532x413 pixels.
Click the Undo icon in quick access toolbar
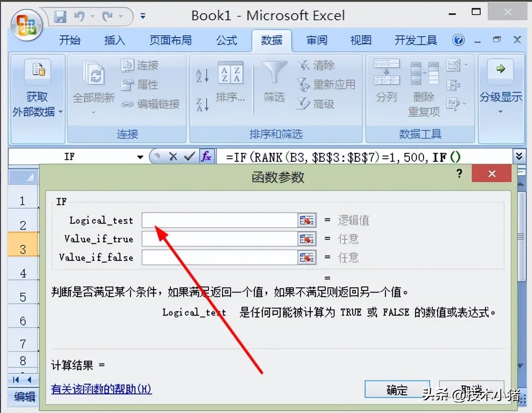click(x=80, y=16)
